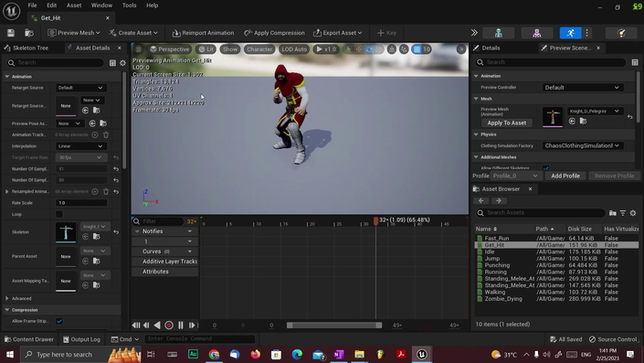Toggle Allow Frame Stripping checkbox
Viewport: 644px width, 363px height.
tap(59, 321)
